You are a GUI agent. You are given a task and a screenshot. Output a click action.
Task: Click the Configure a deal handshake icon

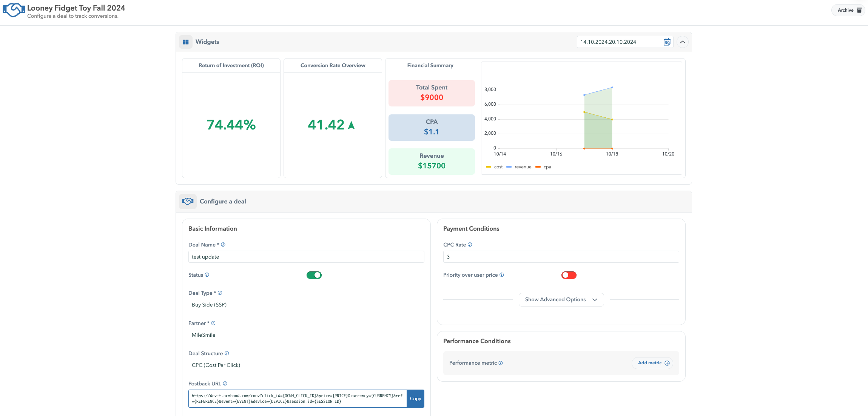188,201
